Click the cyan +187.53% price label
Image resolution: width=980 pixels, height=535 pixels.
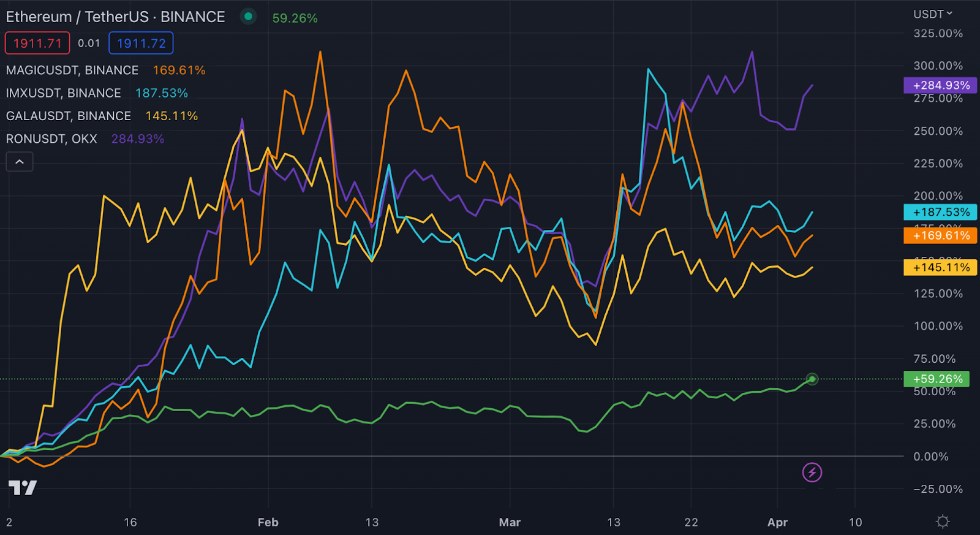point(940,212)
